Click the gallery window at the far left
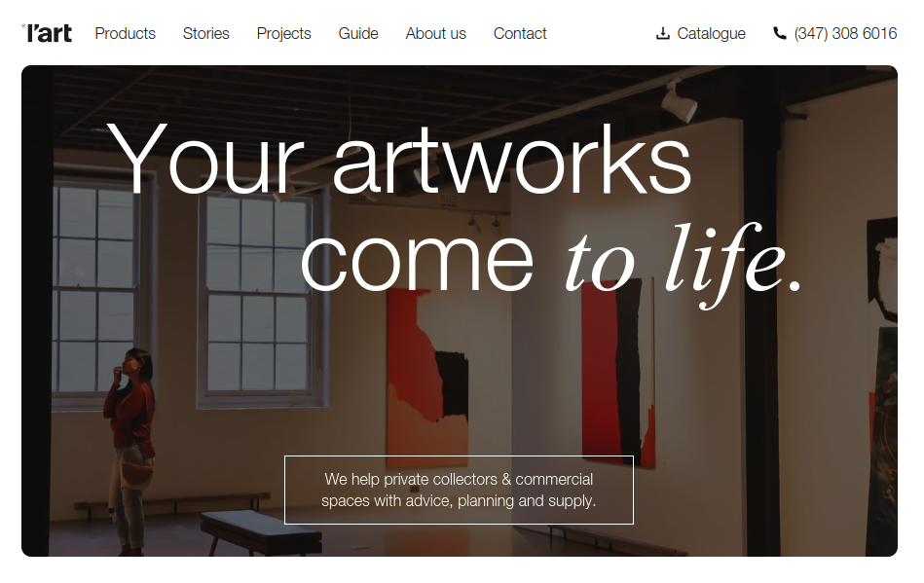The image size is (924, 583). [x=97, y=288]
